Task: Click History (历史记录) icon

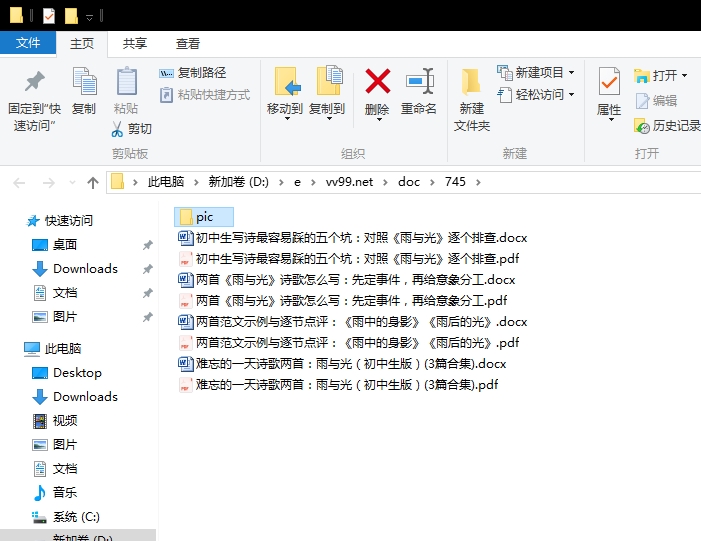Action: pos(642,126)
